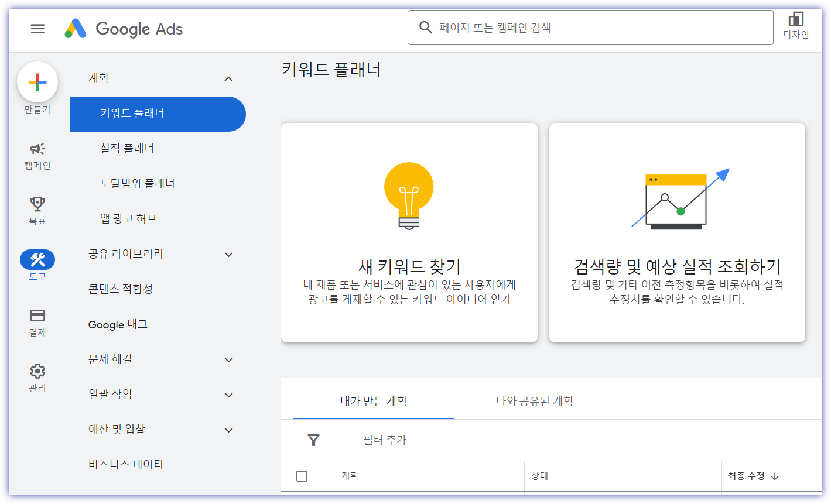Image resolution: width=831 pixels, height=504 pixels.
Task: Click the 필터 추가 funnel icon
Action: click(x=314, y=440)
